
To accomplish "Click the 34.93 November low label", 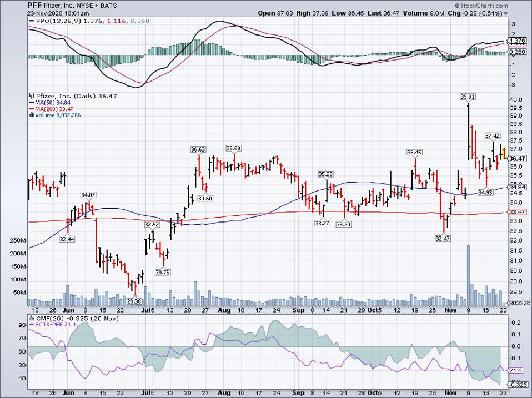I will [485, 192].
